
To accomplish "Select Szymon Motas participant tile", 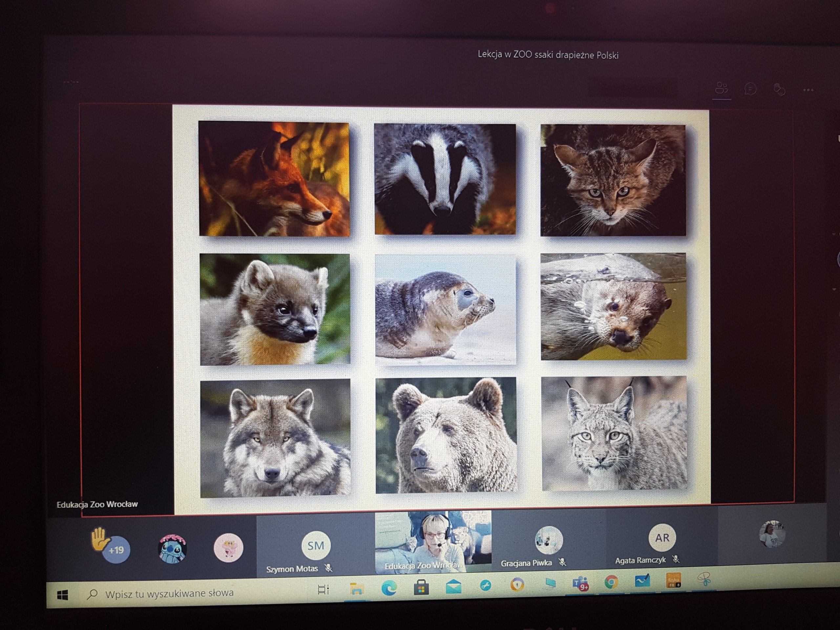I will tap(315, 546).
